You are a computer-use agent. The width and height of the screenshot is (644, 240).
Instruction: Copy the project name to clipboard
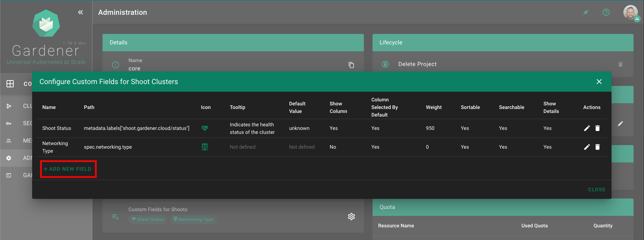coord(351,65)
